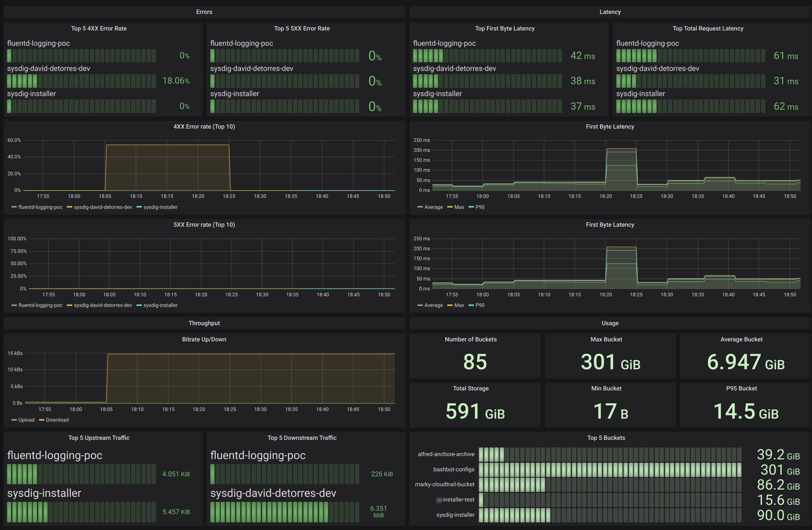Collapse the Latency row header
812x530 pixels.
pyautogui.click(x=610, y=12)
